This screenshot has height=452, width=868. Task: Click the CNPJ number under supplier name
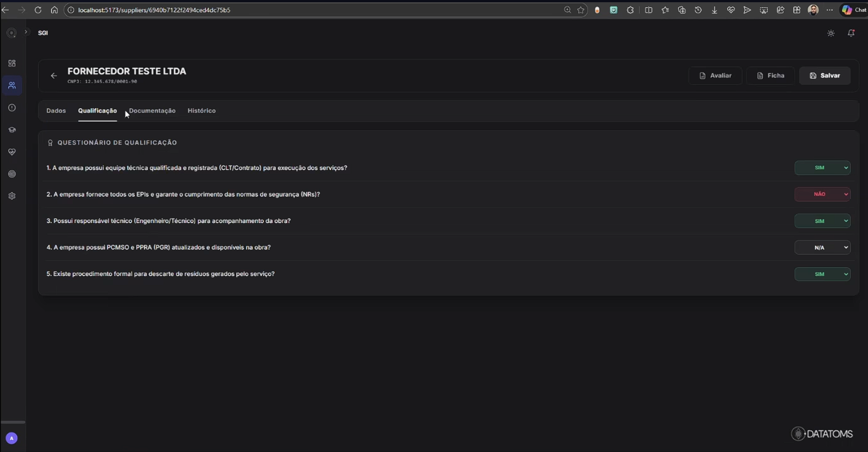point(102,82)
